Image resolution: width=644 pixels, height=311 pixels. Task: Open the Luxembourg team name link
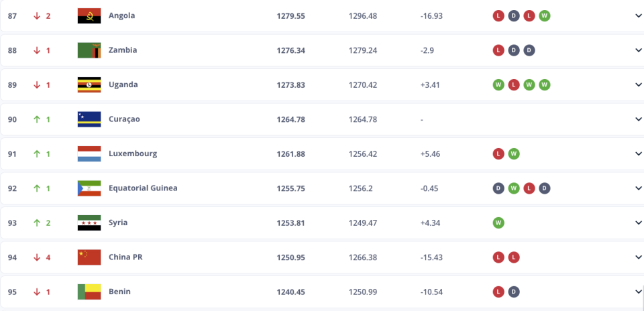coord(133,154)
